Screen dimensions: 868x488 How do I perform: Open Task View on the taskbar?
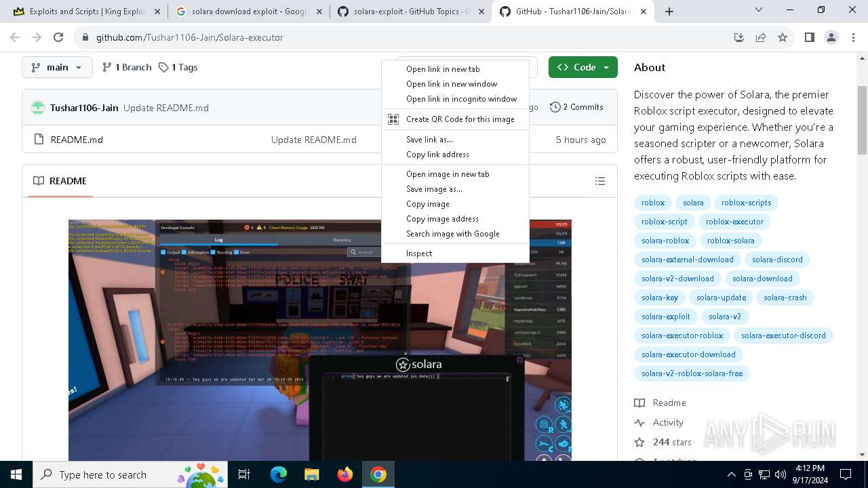click(x=244, y=474)
